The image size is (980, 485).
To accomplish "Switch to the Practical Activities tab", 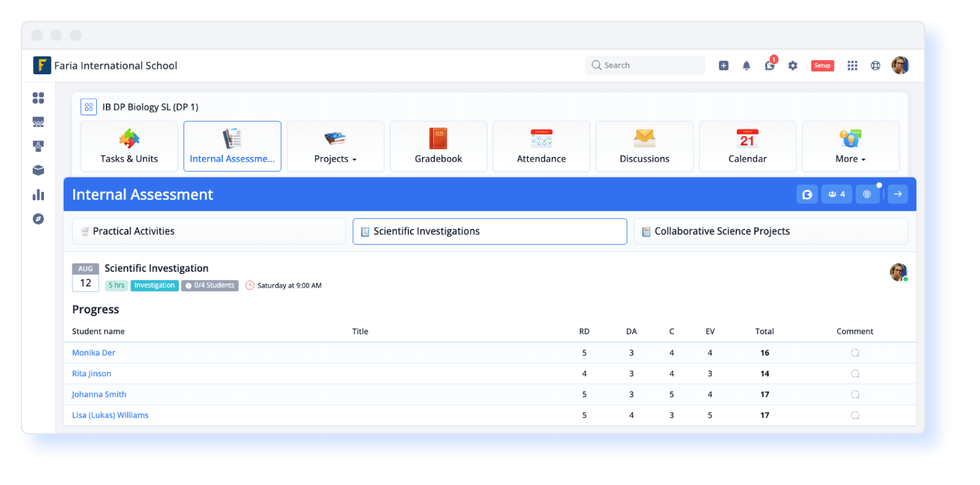I will [209, 231].
